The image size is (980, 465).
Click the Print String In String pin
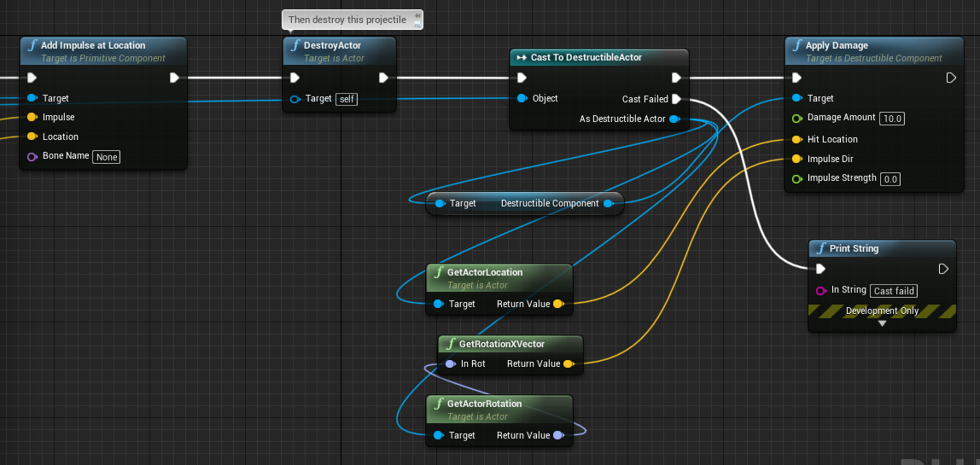click(821, 291)
